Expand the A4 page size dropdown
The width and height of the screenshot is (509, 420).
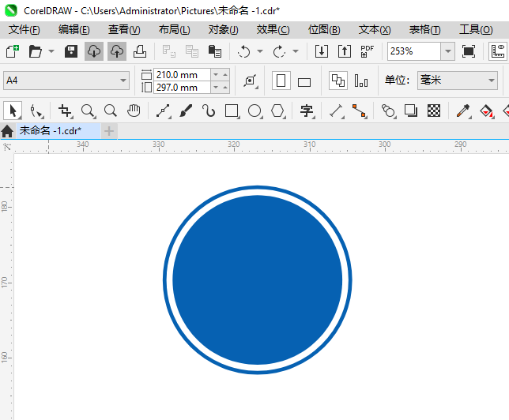coord(123,81)
